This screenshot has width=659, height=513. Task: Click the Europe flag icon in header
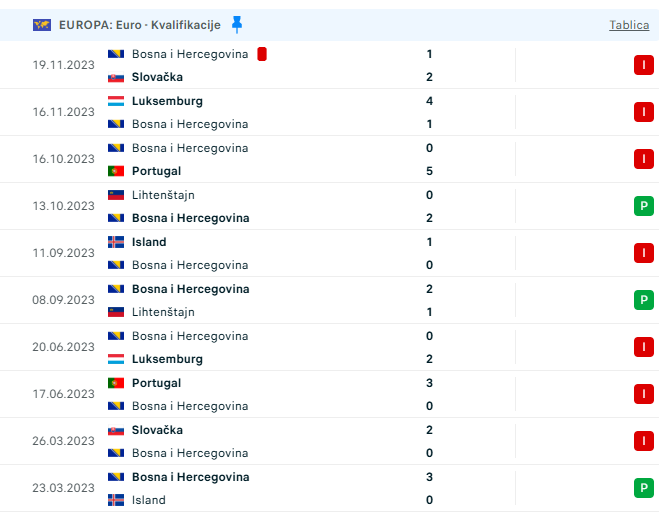tap(42, 25)
